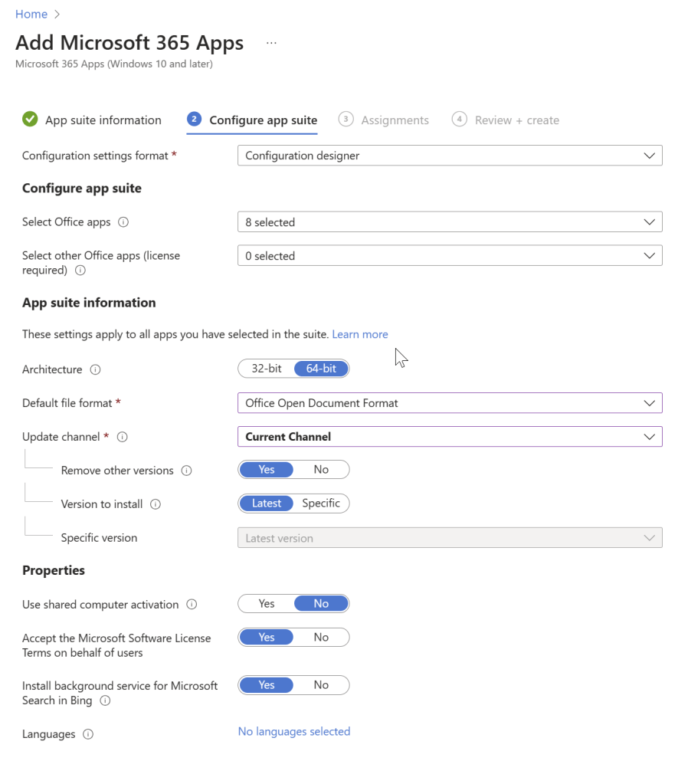Click info icon beside Architecture label

(95, 369)
